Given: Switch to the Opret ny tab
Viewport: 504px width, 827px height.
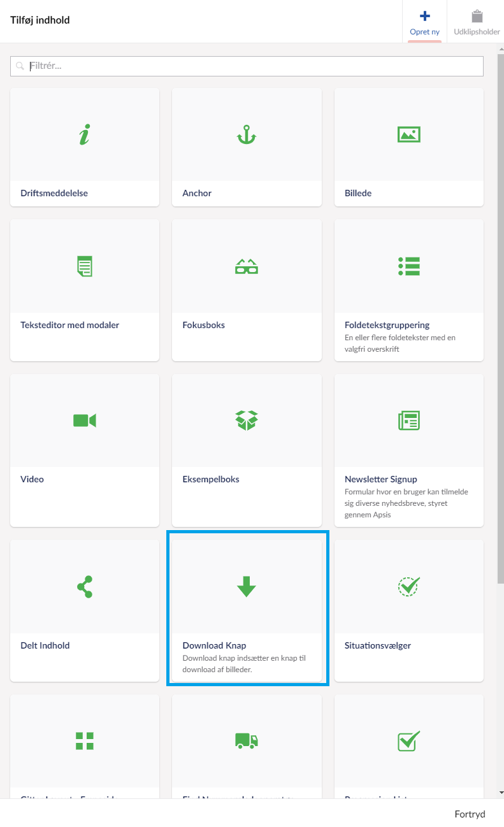Looking at the screenshot, I should tap(424, 22).
